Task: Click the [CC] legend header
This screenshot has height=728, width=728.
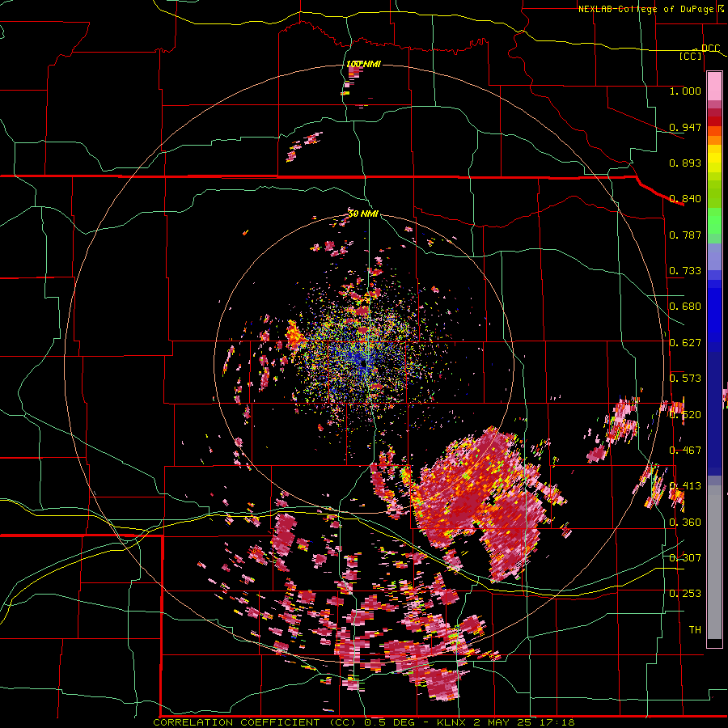Action: pos(691,56)
